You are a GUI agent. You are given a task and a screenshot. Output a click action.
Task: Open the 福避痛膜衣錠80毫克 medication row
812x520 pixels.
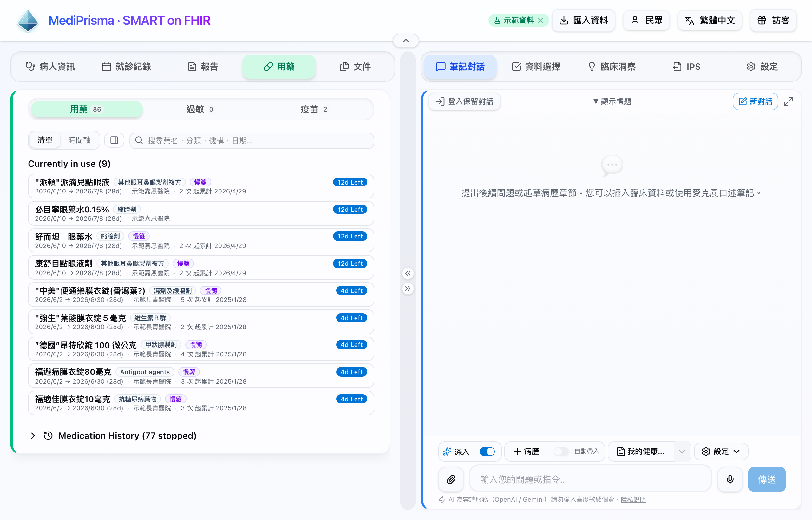point(201,376)
